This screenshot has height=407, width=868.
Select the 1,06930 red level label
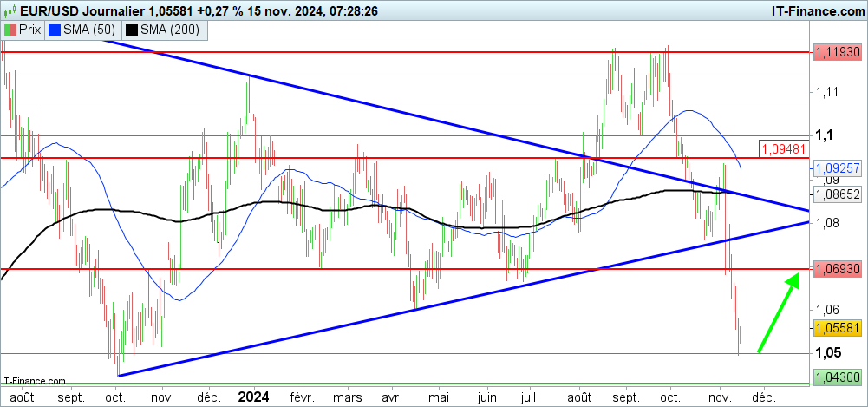point(837,270)
